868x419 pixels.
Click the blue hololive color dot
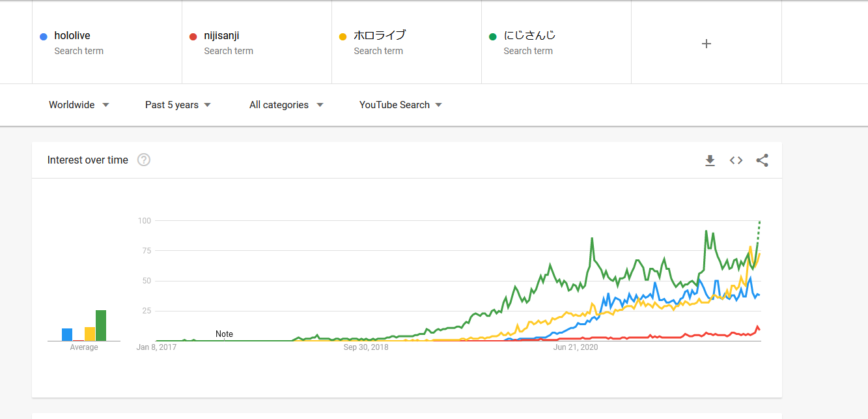point(44,36)
